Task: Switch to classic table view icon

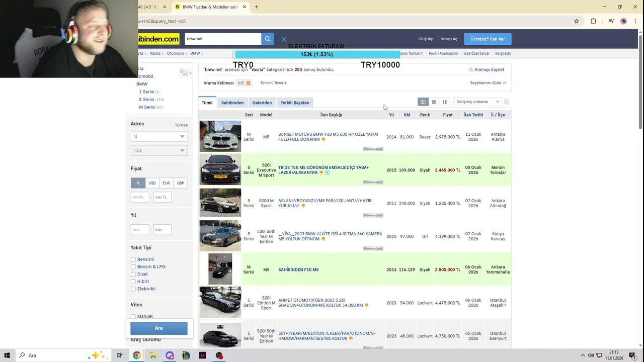Action: [x=423, y=102]
